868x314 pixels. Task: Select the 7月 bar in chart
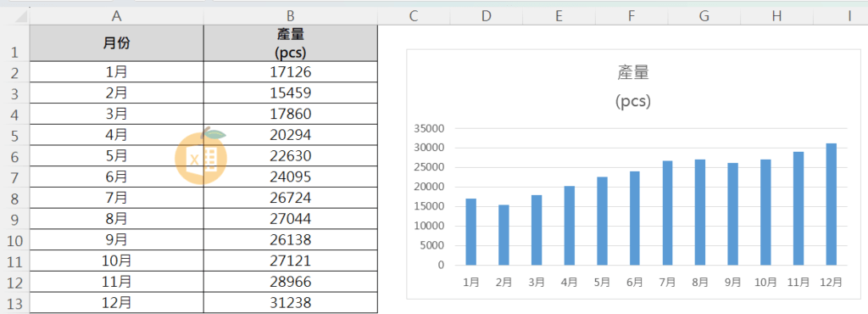pos(668,213)
